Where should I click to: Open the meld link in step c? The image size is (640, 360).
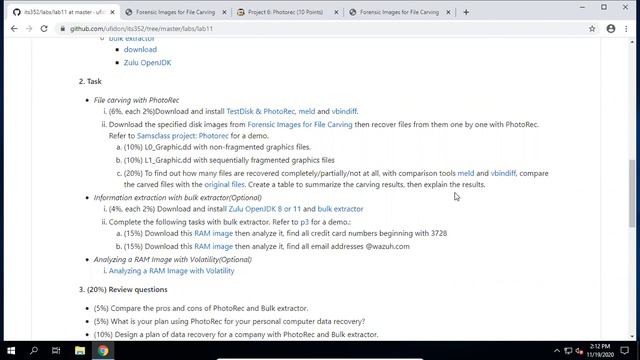466,173
